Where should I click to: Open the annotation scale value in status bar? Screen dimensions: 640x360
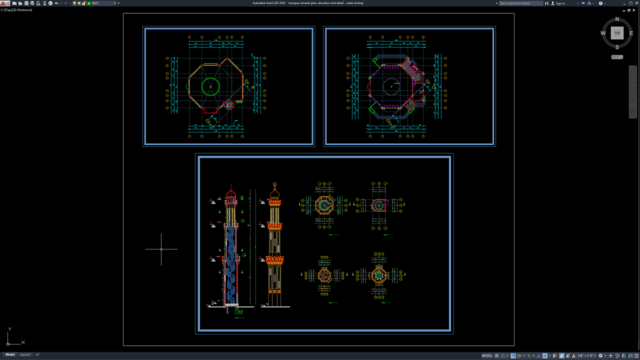(587, 356)
